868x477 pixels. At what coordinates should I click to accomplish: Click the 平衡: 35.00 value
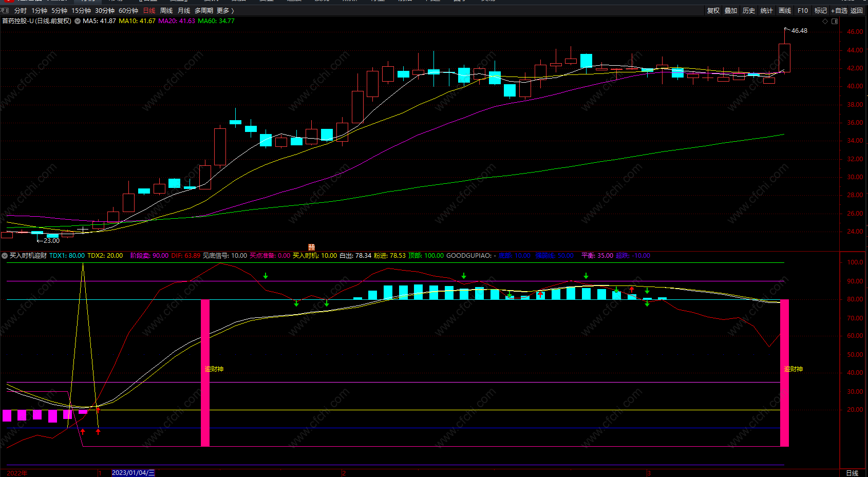click(x=597, y=256)
